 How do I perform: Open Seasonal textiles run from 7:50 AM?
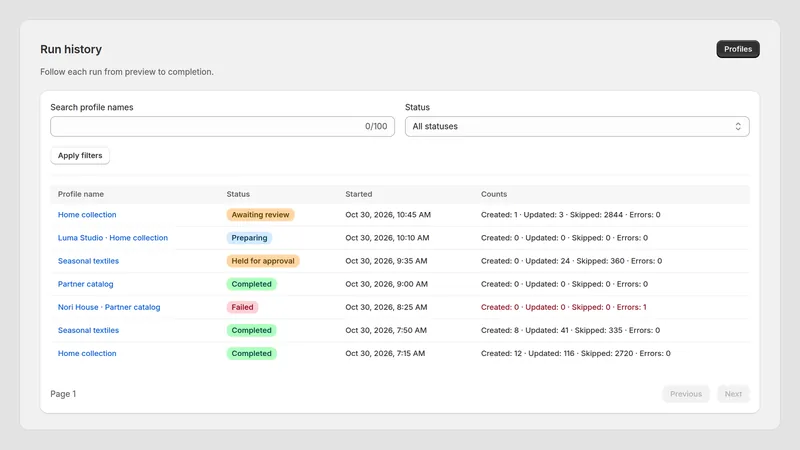click(88, 330)
